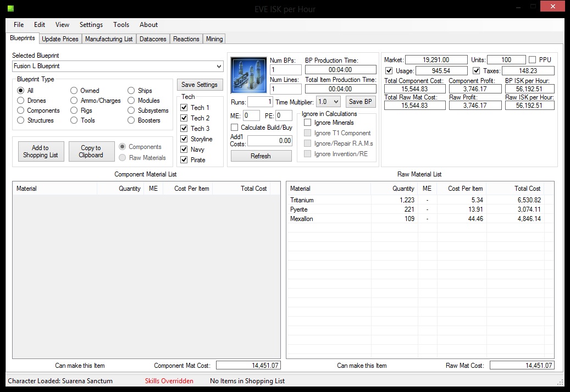Open the Edit menu
This screenshot has width=570, height=392.
(x=39, y=25)
